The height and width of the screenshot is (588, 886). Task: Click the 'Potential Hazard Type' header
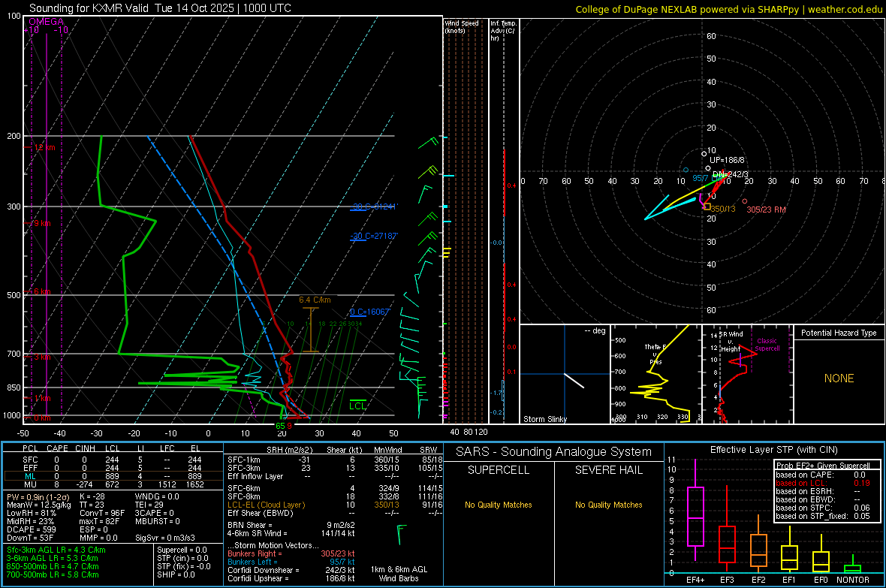[839, 333]
